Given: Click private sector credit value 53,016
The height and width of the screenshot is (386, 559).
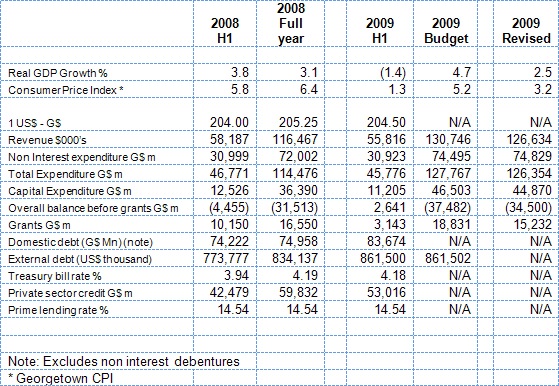Looking at the screenshot, I should click(386, 293).
